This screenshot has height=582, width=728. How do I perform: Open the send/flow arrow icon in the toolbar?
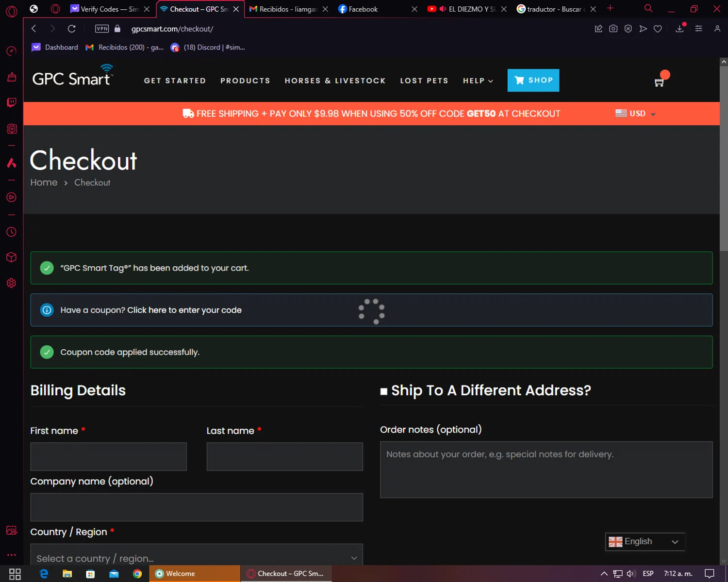pos(643,29)
